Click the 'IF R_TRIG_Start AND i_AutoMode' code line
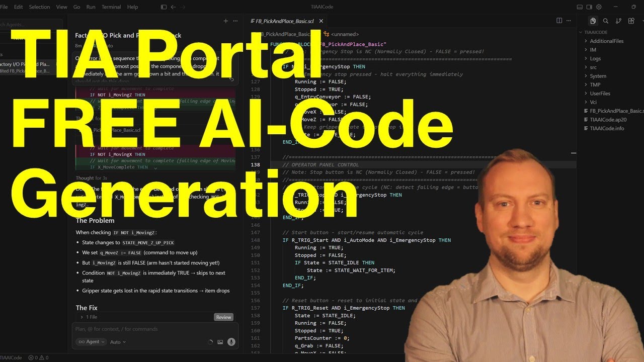The width and height of the screenshot is (644, 362). click(x=367, y=240)
